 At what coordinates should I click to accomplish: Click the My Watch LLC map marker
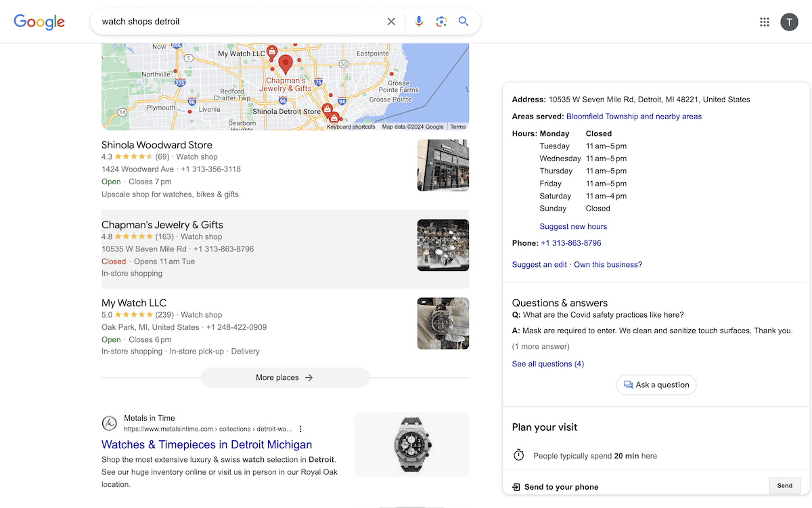tap(271, 51)
